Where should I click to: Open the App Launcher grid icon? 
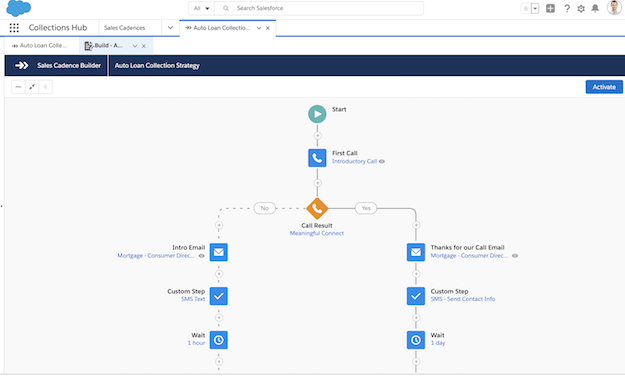14,28
